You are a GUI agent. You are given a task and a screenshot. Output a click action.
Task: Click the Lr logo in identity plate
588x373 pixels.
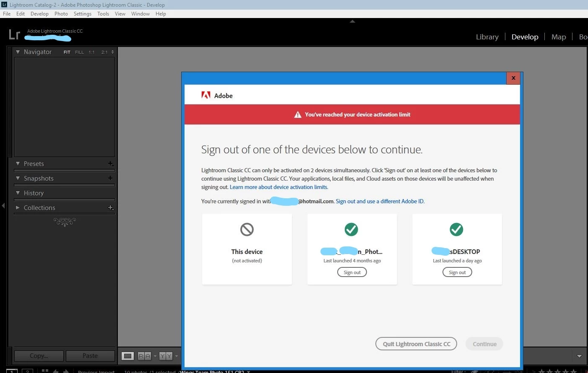[x=14, y=34]
